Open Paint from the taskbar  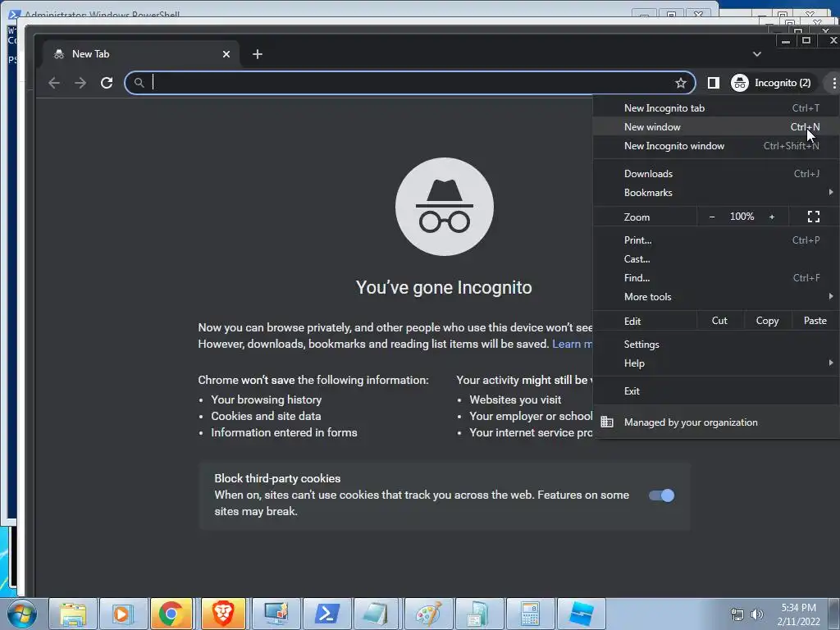pyautogui.click(x=428, y=614)
